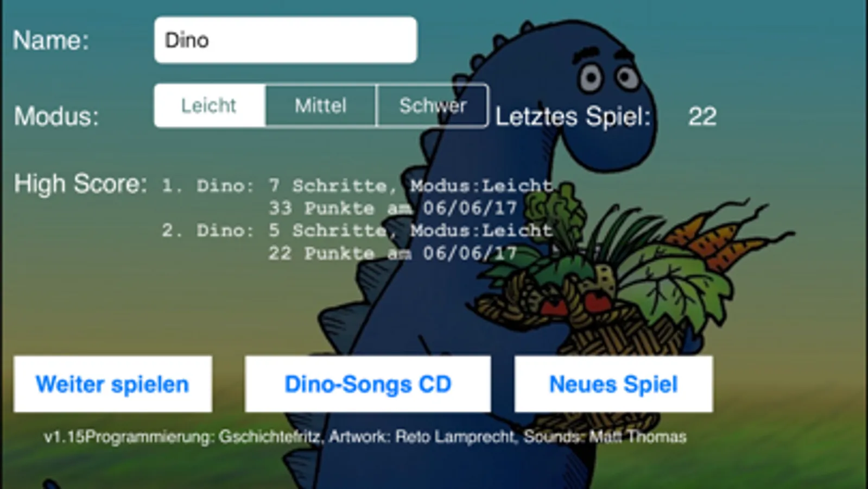The width and height of the screenshot is (868, 489).
Task: Tap the red tomatoes in the basket
Action: (x=576, y=304)
